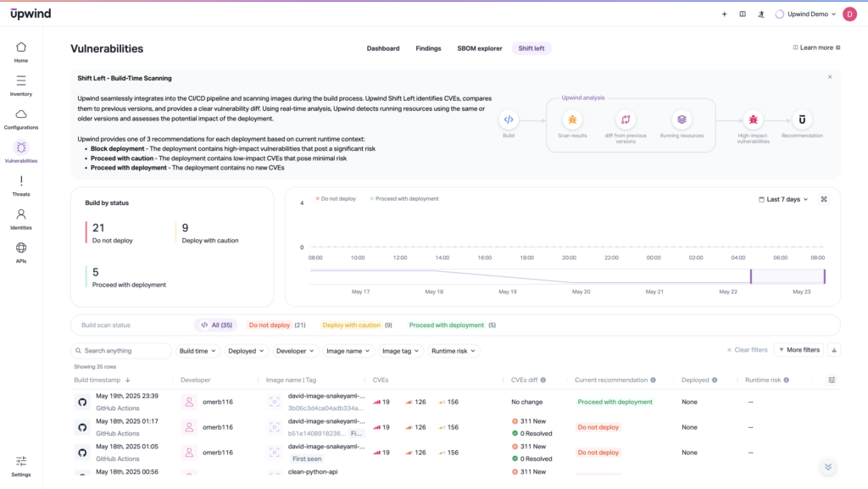868x489 pixels.
Task: Click the 21 Do not deploy stat
Action: coord(109,233)
